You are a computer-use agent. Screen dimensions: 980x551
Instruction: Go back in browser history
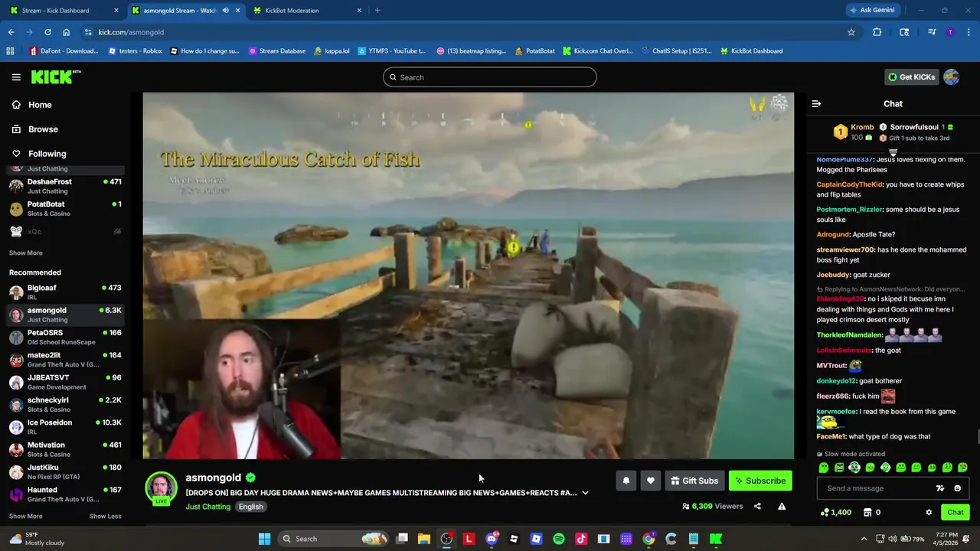pos(11,32)
